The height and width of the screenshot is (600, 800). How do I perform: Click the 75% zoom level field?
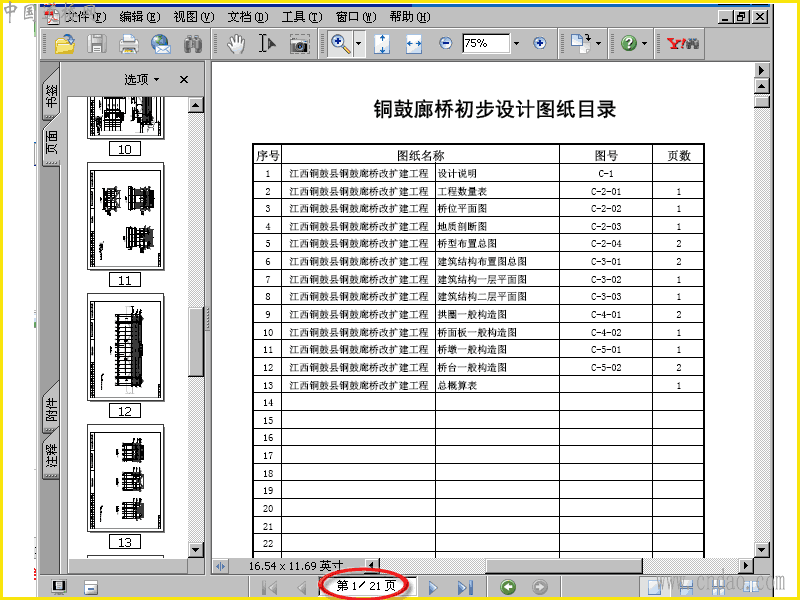(486, 43)
